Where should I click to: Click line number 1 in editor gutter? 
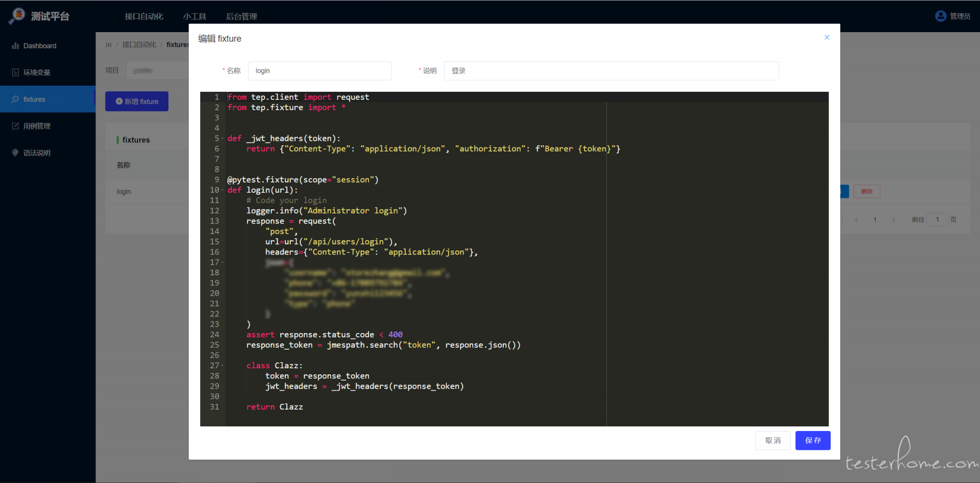tap(217, 97)
